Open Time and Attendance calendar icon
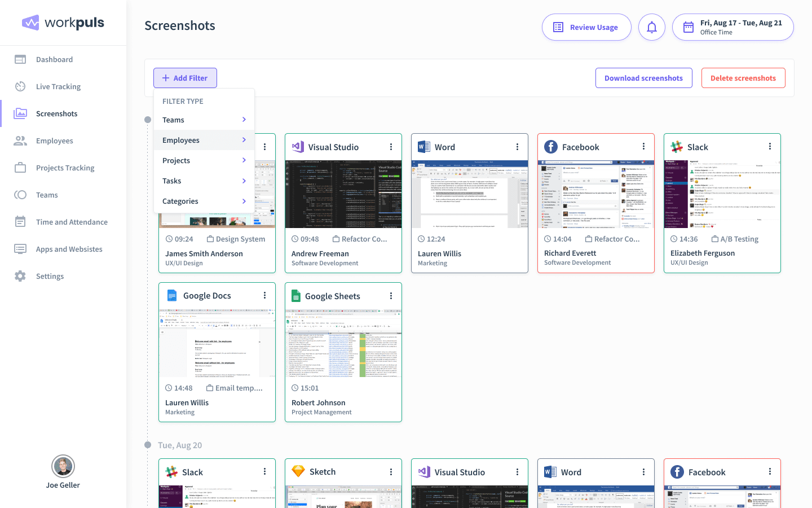 click(x=20, y=222)
